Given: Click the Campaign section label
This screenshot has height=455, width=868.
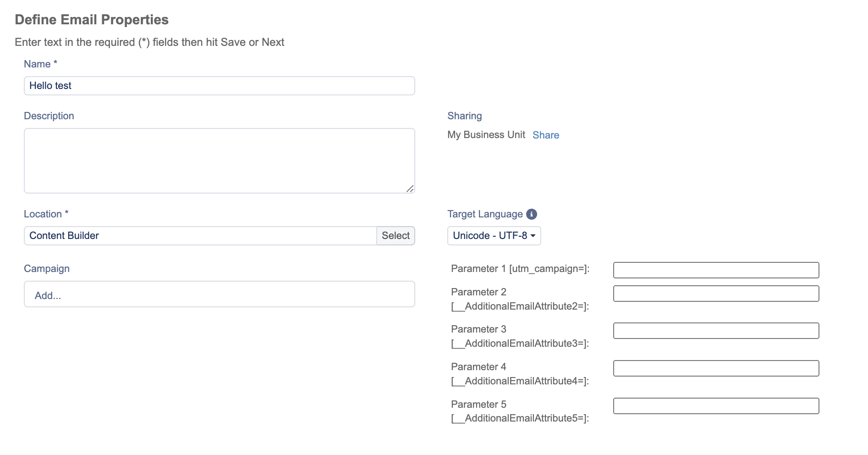Looking at the screenshot, I should point(46,268).
